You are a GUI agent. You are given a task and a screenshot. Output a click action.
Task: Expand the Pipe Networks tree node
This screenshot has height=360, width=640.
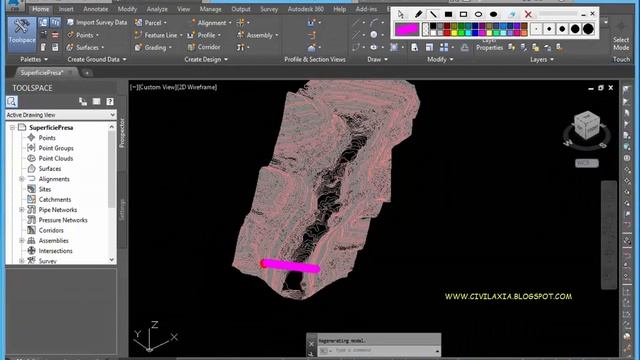22,210
